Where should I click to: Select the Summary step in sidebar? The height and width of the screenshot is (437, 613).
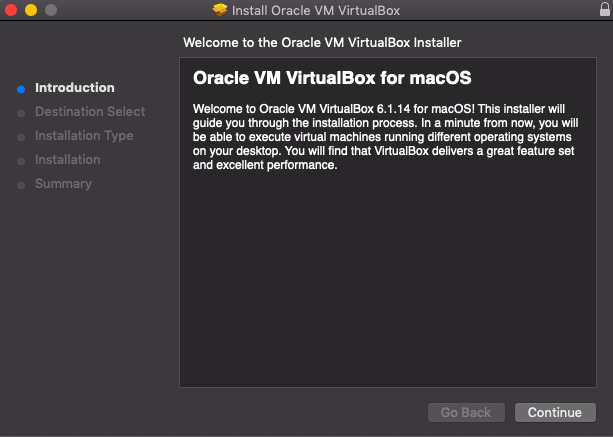63,184
